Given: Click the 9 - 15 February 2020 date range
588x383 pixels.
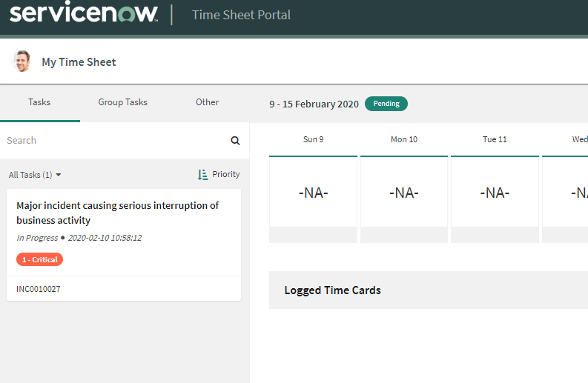Looking at the screenshot, I should click(314, 104).
